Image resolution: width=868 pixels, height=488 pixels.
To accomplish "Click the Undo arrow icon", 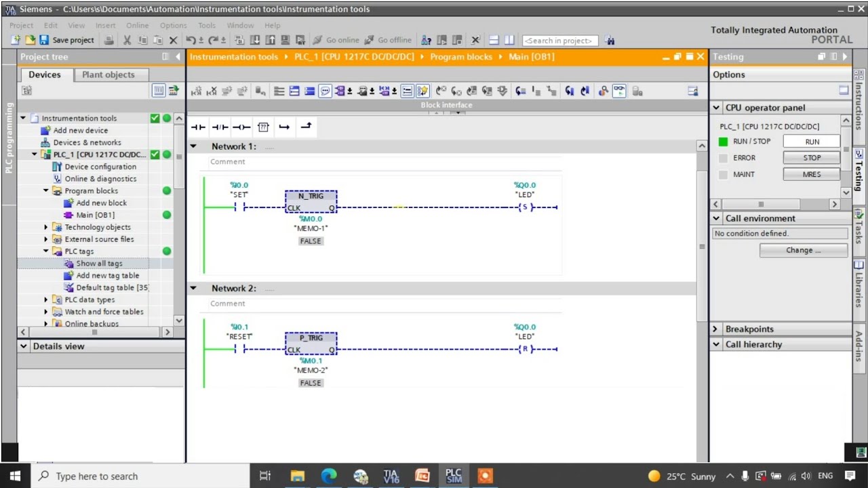I will 191,40.
